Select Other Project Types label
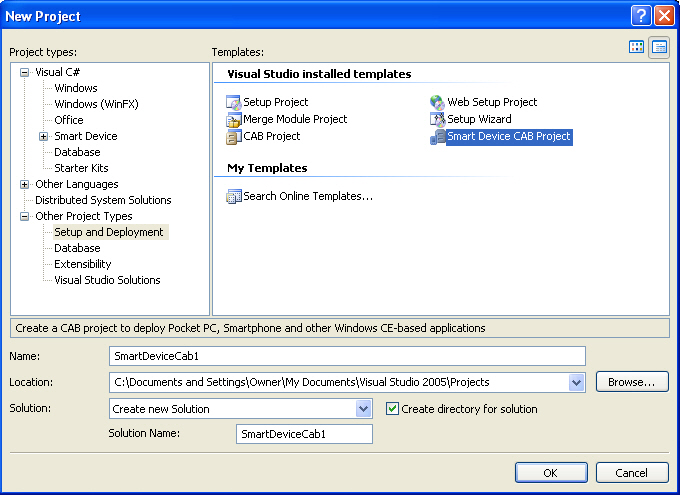Image resolution: width=680 pixels, height=495 pixels. pos(84,216)
